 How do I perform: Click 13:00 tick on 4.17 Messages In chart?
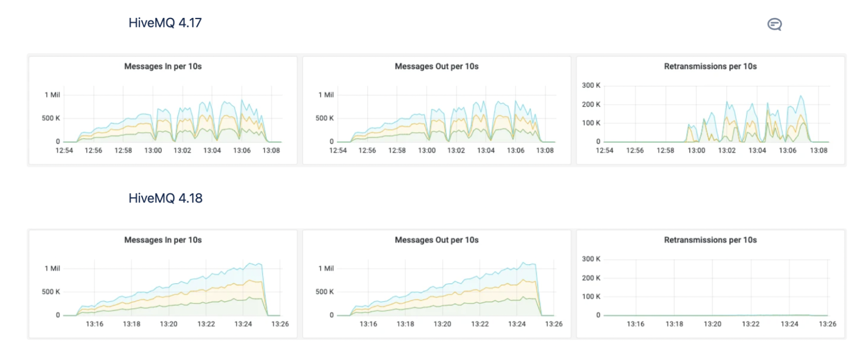(153, 150)
